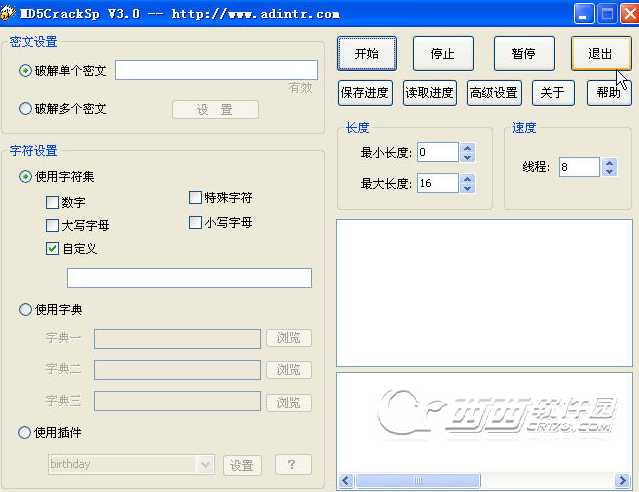The image size is (639, 492).
Task: Click the 停止 stop button
Action: click(x=443, y=53)
